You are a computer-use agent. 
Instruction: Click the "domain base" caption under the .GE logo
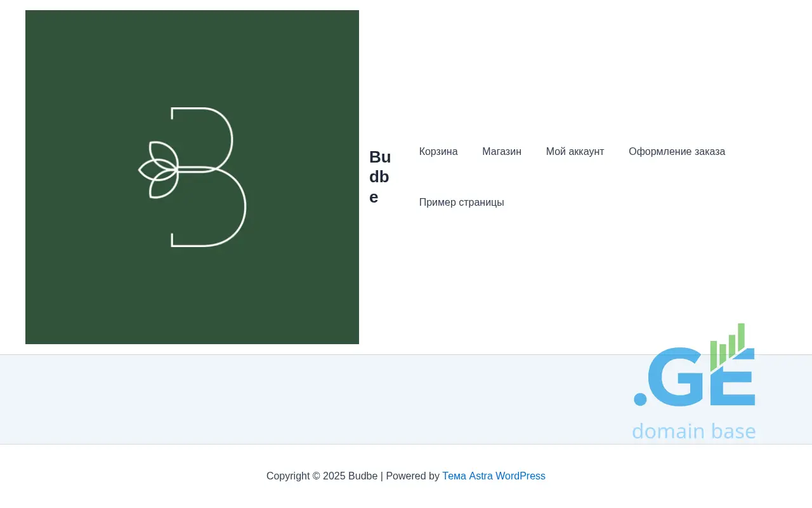[693, 431]
